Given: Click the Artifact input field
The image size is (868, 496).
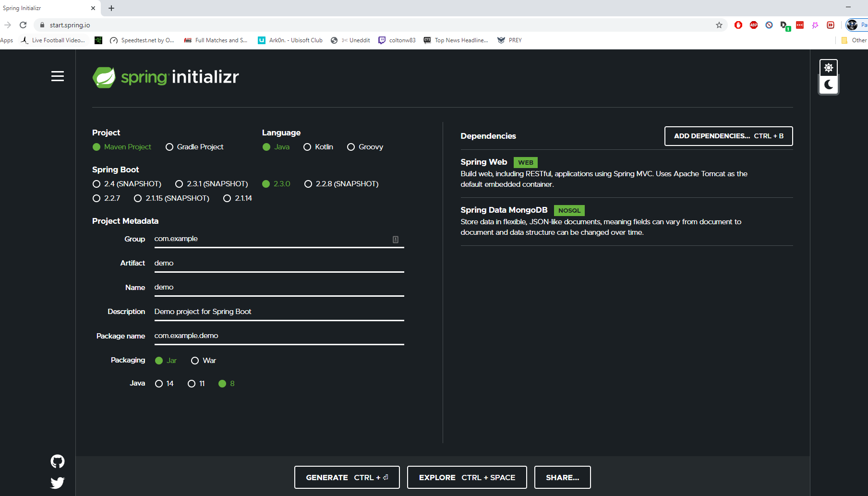Looking at the screenshot, I should point(279,263).
